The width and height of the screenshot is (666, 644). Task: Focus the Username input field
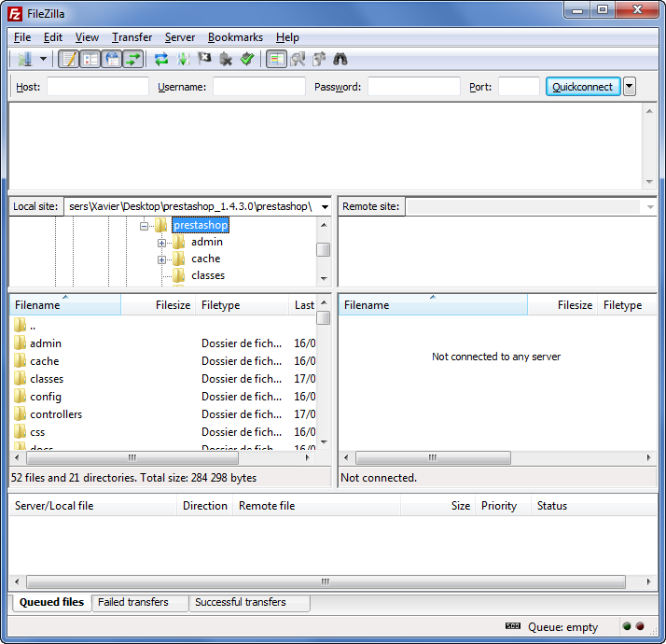pyautogui.click(x=259, y=86)
